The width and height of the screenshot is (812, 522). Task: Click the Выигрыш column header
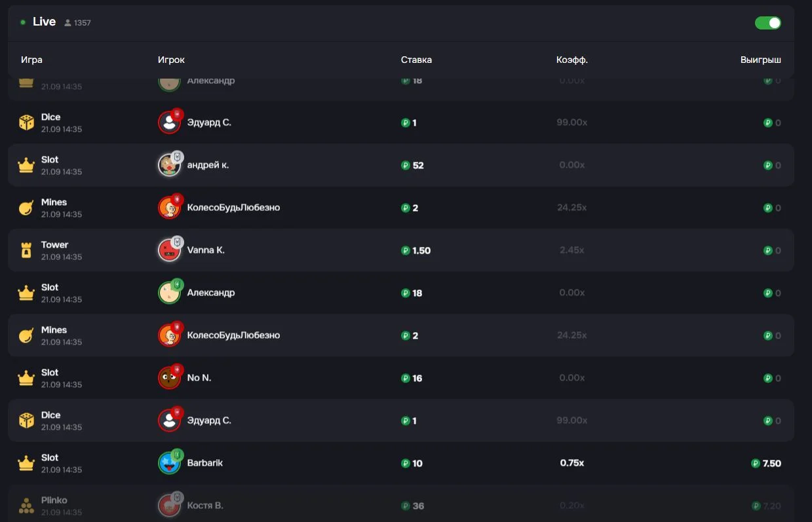[x=761, y=60]
